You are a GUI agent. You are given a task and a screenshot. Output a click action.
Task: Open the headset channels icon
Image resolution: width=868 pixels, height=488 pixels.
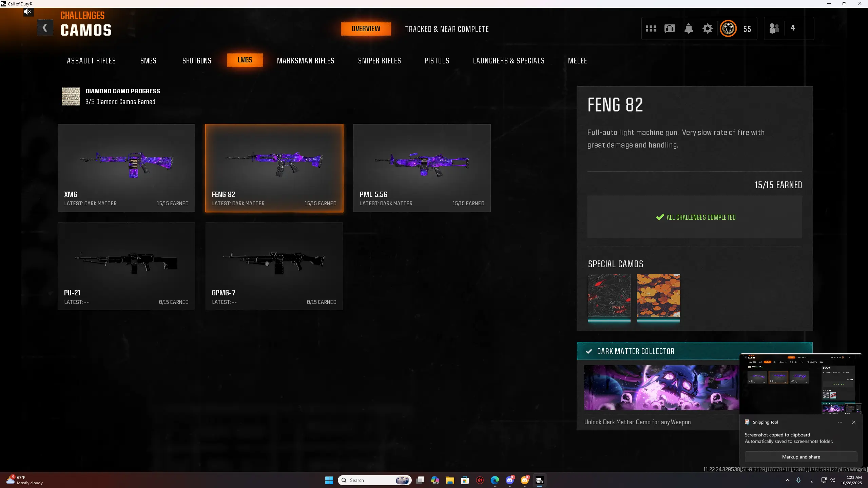pos(669,28)
